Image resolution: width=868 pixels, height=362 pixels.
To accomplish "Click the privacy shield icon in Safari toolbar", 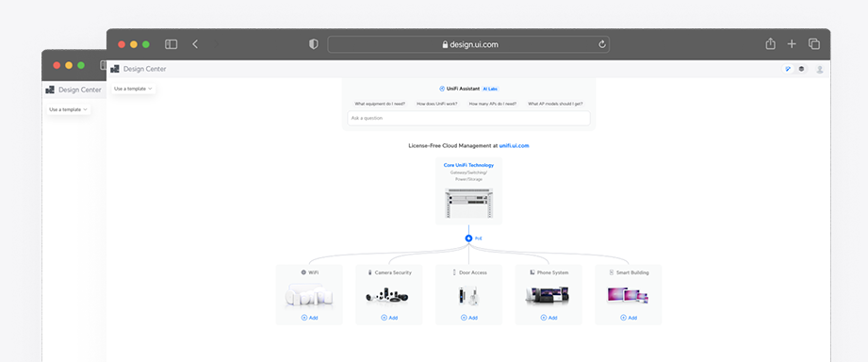I will [x=313, y=44].
